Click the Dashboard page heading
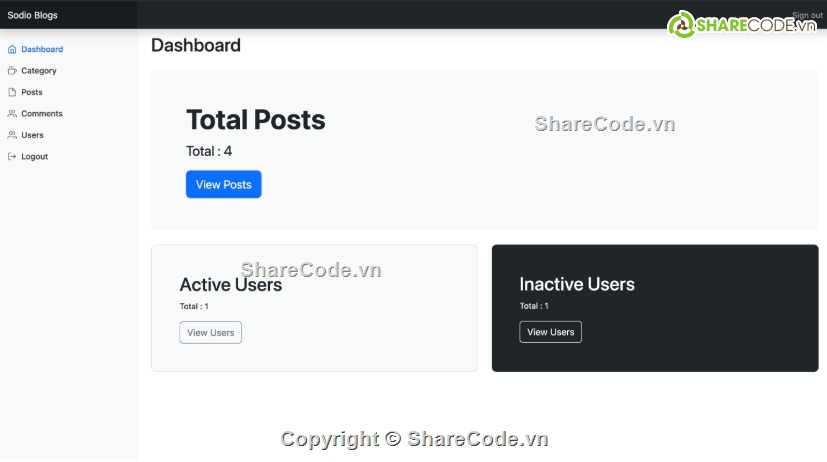The height and width of the screenshot is (462, 827). (196, 45)
